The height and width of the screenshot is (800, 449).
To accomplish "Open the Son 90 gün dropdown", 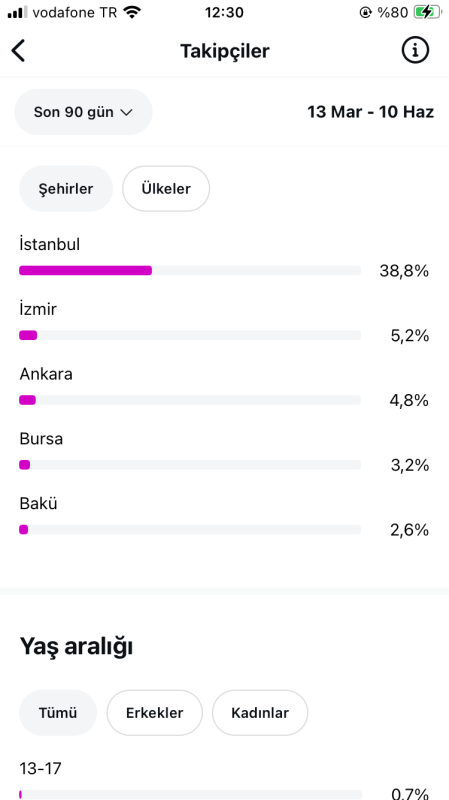I will 84,112.
